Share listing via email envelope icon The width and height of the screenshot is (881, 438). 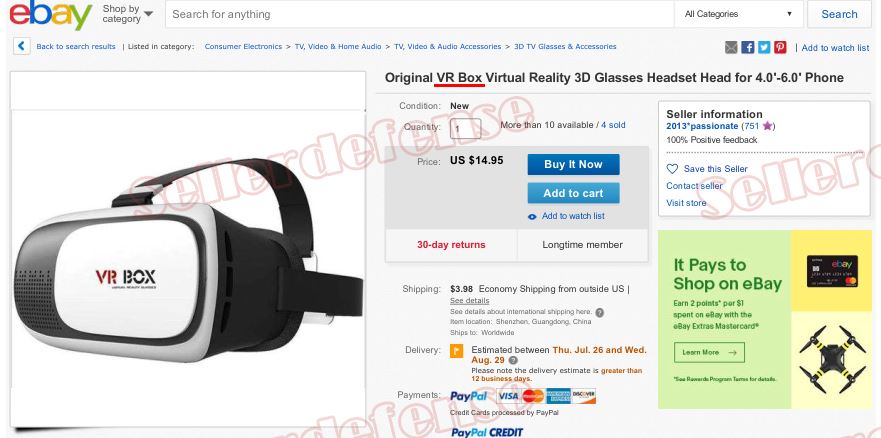pyautogui.click(x=731, y=47)
